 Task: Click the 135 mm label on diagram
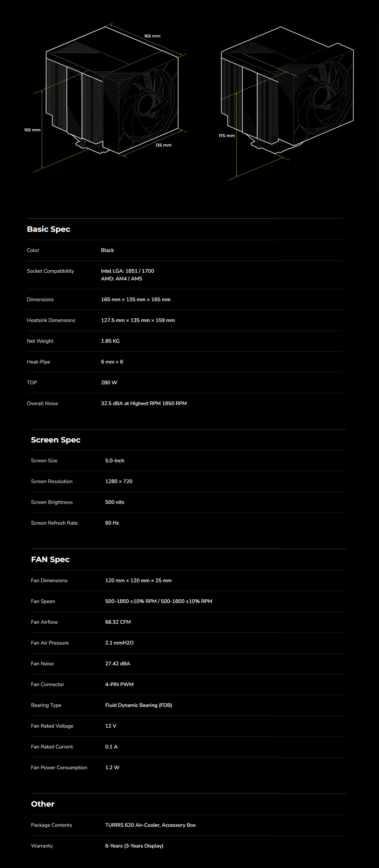click(164, 145)
